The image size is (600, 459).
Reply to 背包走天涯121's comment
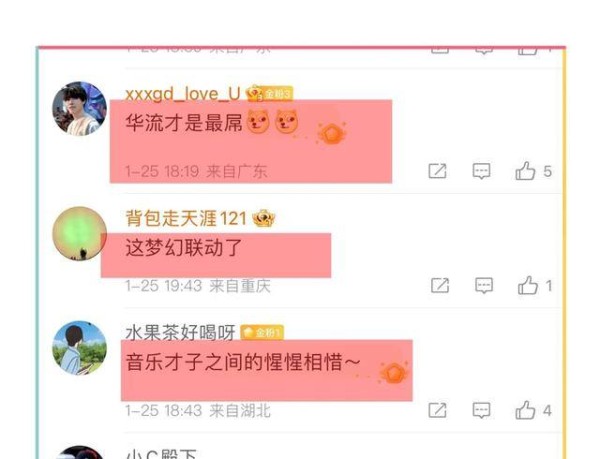(484, 286)
